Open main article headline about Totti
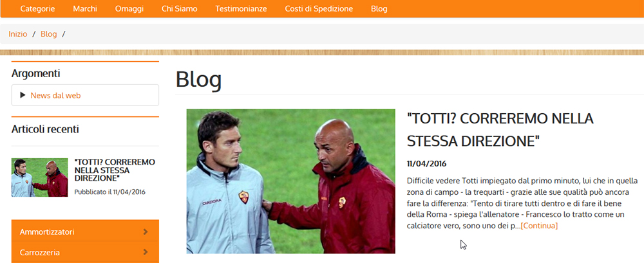Viewport: 644px width, 263px height. pyautogui.click(x=500, y=130)
